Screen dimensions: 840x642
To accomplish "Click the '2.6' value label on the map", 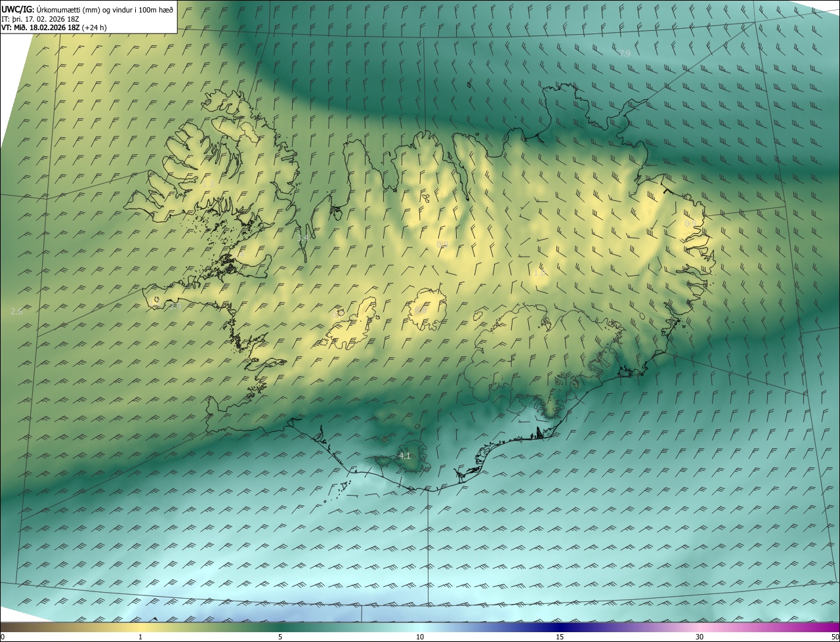I will (17, 311).
